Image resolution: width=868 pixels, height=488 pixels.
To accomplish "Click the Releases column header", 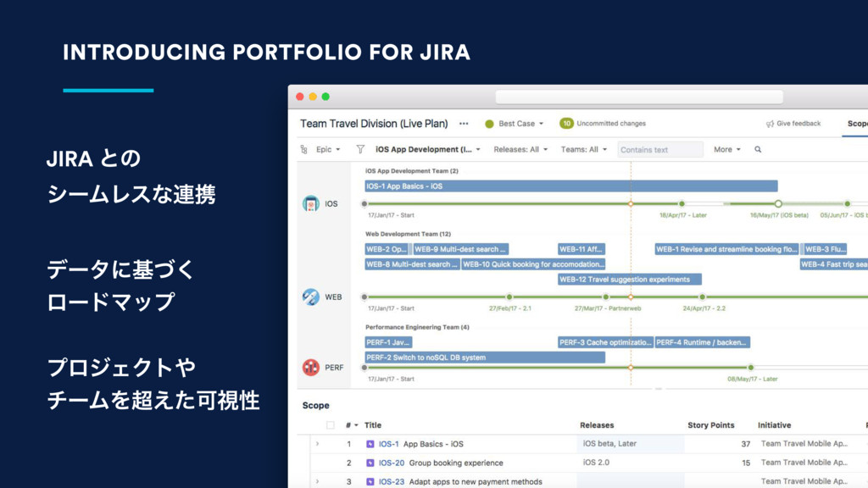I will coord(597,425).
